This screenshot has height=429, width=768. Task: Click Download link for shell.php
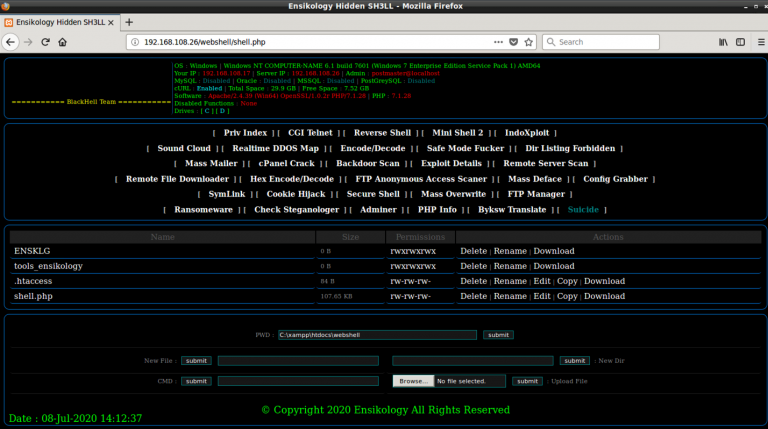[x=604, y=296]
